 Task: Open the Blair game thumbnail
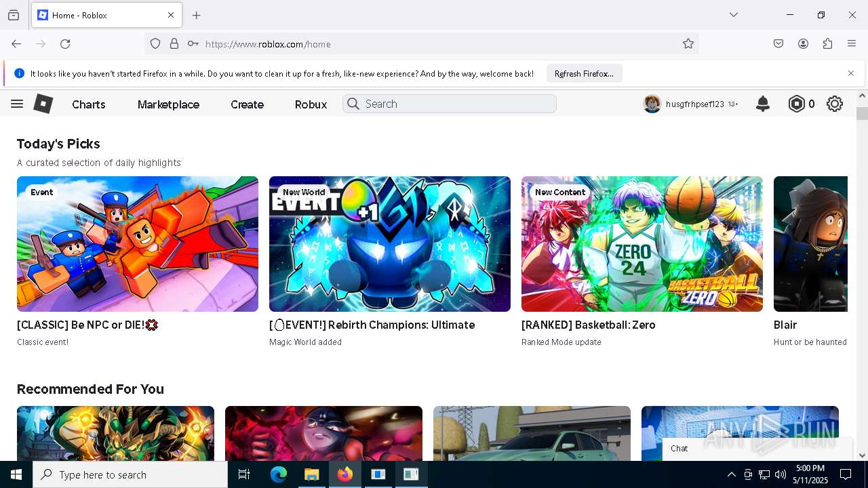point(810,244)
